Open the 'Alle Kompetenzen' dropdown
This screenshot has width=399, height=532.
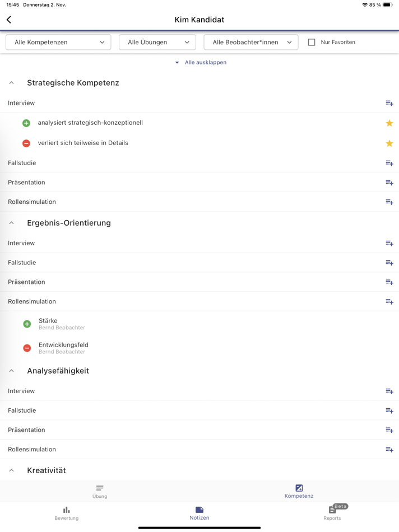tap(58, 42)
